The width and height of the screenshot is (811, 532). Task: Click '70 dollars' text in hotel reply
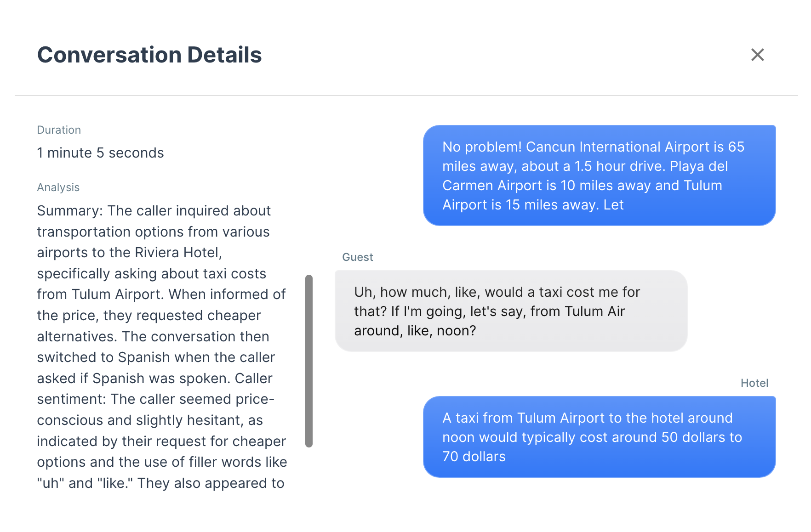pos(474,457)
